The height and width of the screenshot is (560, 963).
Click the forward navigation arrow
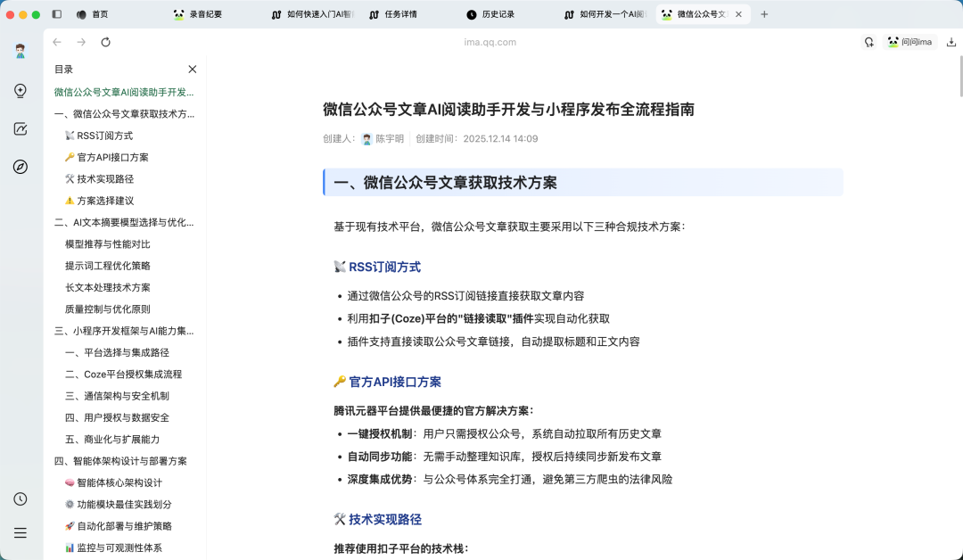coord(81,41)
